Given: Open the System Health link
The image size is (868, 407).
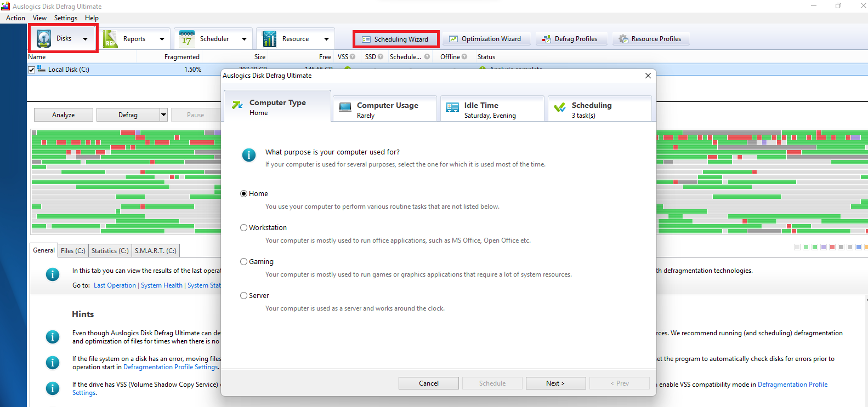Looking at the screenshot, I should click(162, 285).
